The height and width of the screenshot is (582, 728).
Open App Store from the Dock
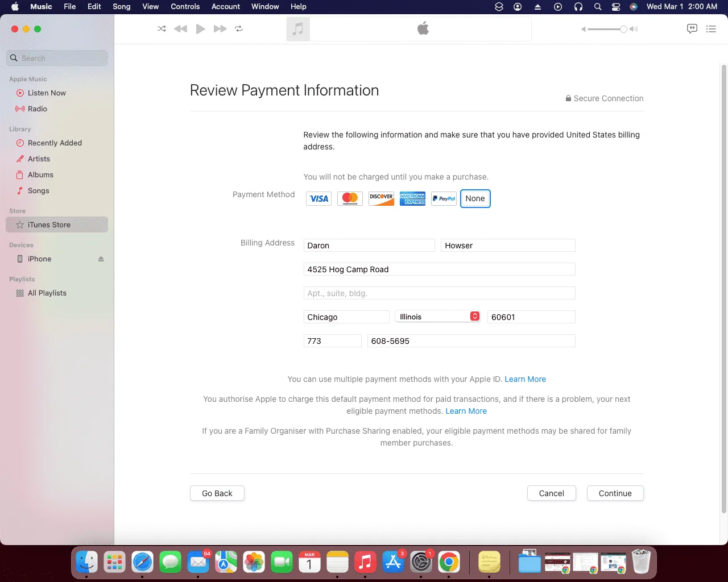coord(393,563)
